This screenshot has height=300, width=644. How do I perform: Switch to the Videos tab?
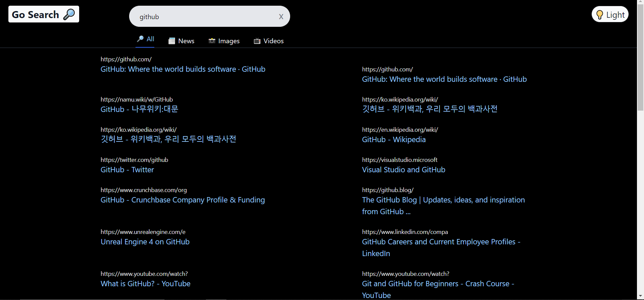click(x=269, y=41)
